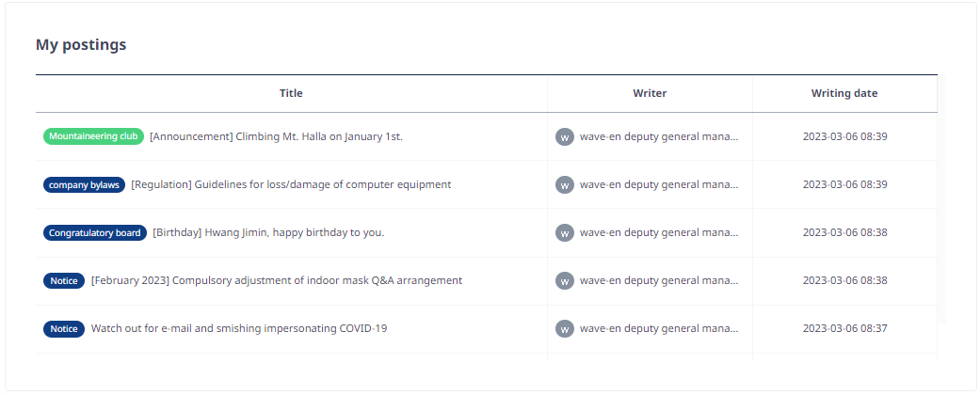Image resolution: width=980 pixels, height=395 pixels.
Task: Click the Congratulatory board category badge
Action: [x=95, y=232]
